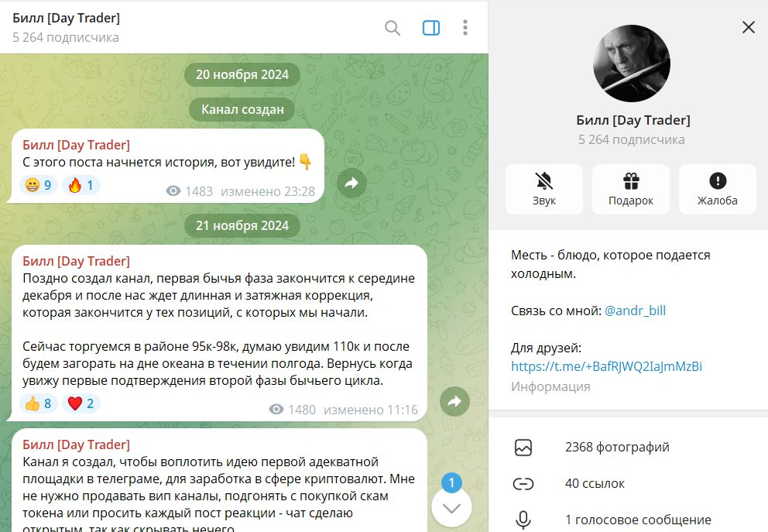Screen dimensions: 768x532
Task: Add fire reaction on first post
Action: [x=81, y=185]
